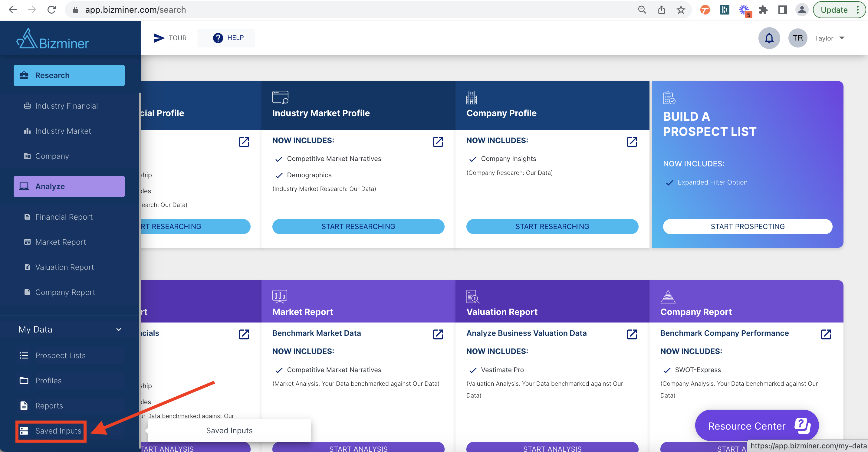The image size is (868, 452).
Task: Click the browser share icon
Action: coord(662,10)
